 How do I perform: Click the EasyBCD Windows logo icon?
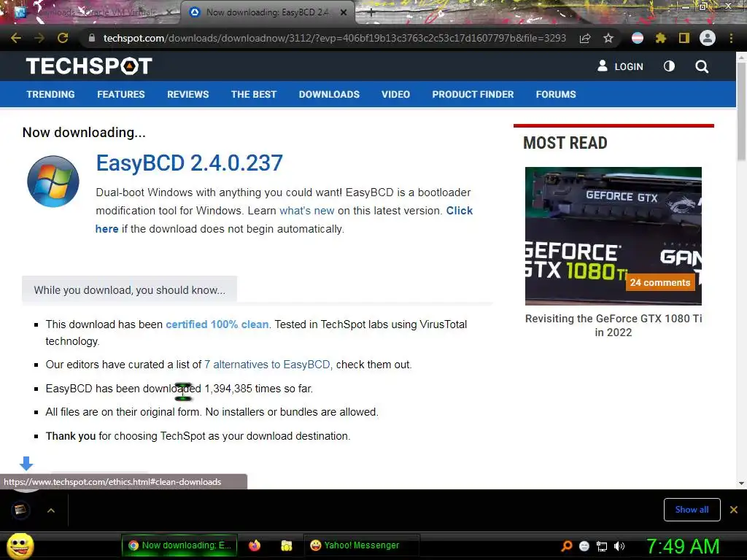[x=53, y=182]
